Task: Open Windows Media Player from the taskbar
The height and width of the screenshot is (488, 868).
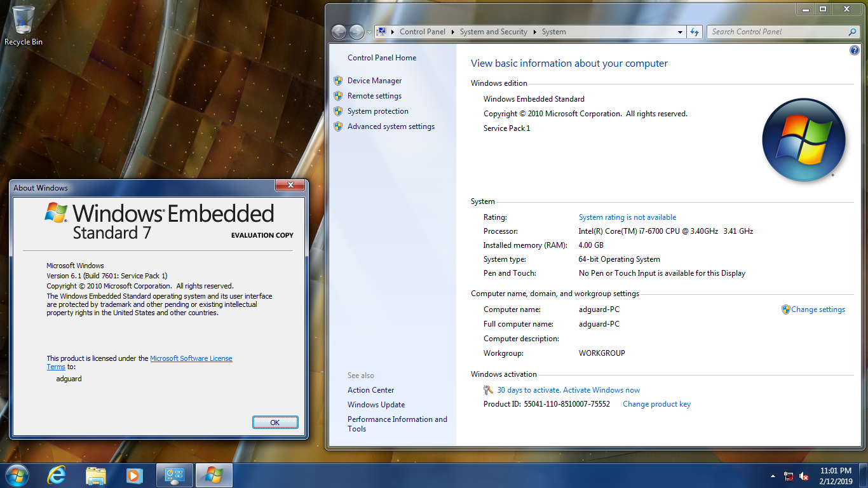Action: [x=133, y=475]
